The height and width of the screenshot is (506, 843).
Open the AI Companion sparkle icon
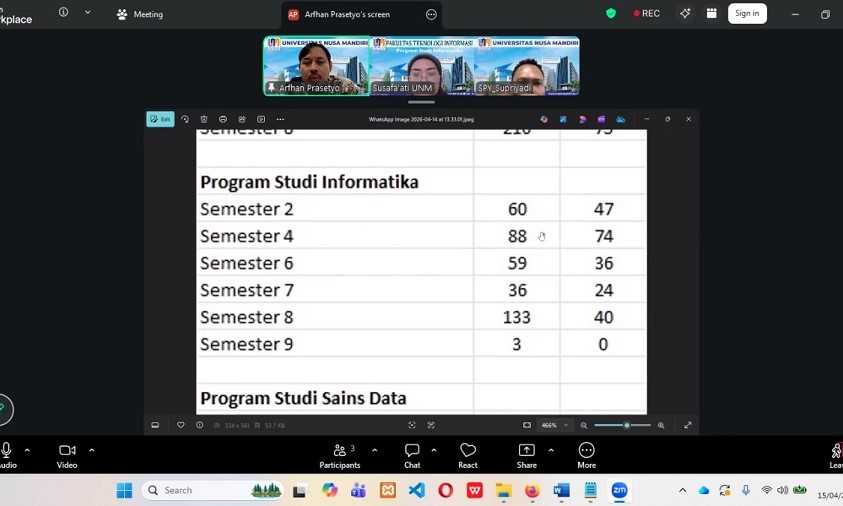(685, 14)
